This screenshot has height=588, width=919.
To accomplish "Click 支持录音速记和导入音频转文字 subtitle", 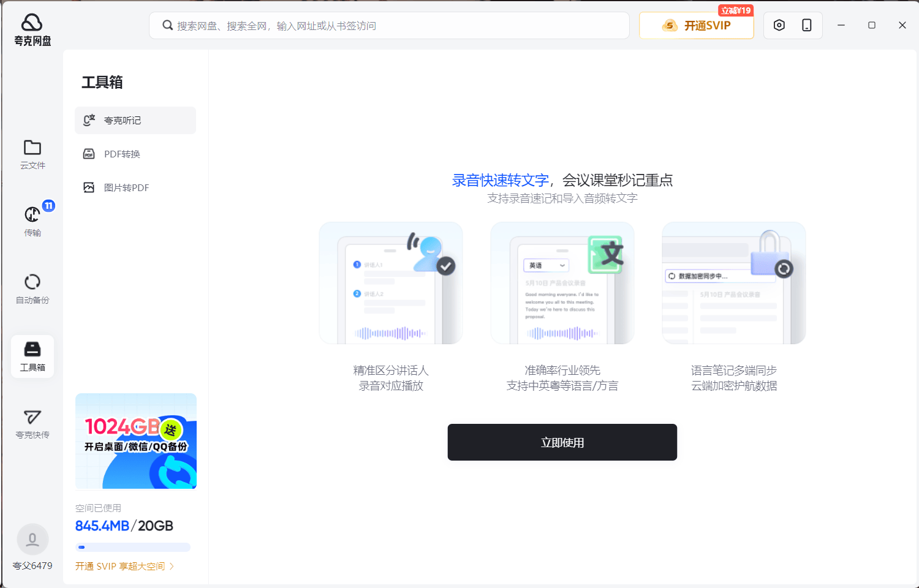I will 562,198.
